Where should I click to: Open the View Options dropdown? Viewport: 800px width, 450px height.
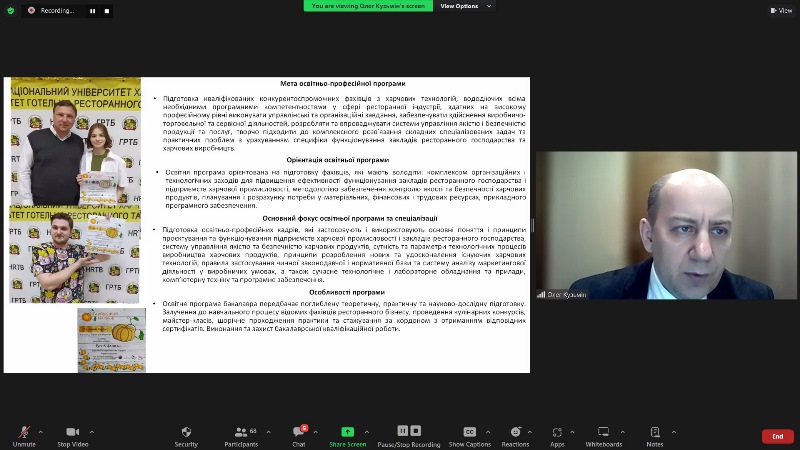coord(465,6)
